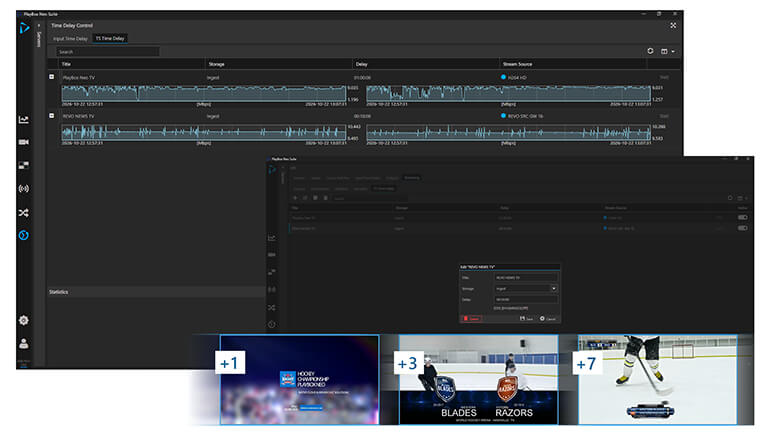Click the chart icon in the rear window sidebar
Screen dimensions: 770x436
(x=272, y=238)
